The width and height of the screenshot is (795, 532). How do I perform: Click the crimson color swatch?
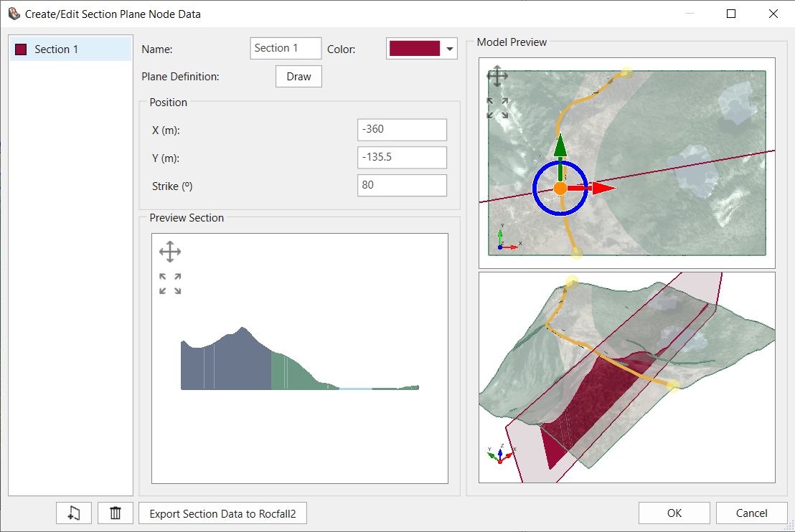tap(414, 49)
